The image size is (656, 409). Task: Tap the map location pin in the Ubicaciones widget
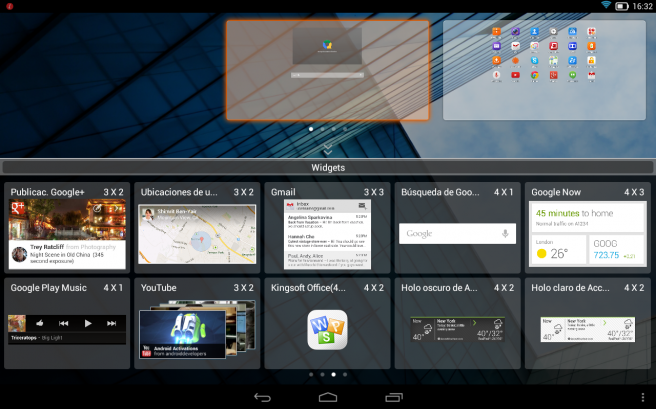tap(202, 240)
